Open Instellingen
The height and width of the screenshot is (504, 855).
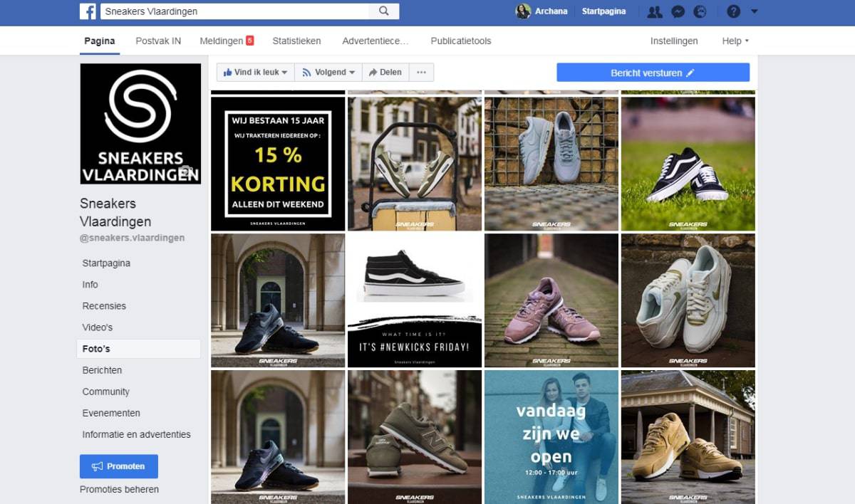pyautogui.click(x=674, y=41)
